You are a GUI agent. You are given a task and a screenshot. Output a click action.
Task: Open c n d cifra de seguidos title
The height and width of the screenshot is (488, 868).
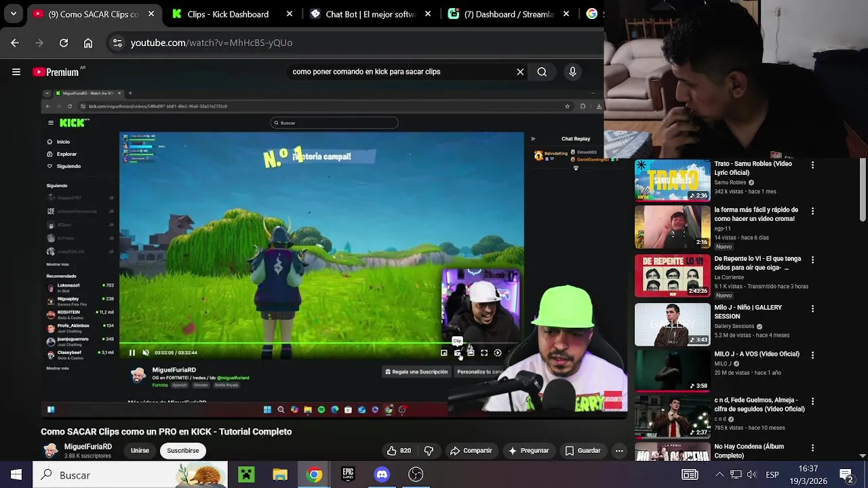[x=759, y=405]
